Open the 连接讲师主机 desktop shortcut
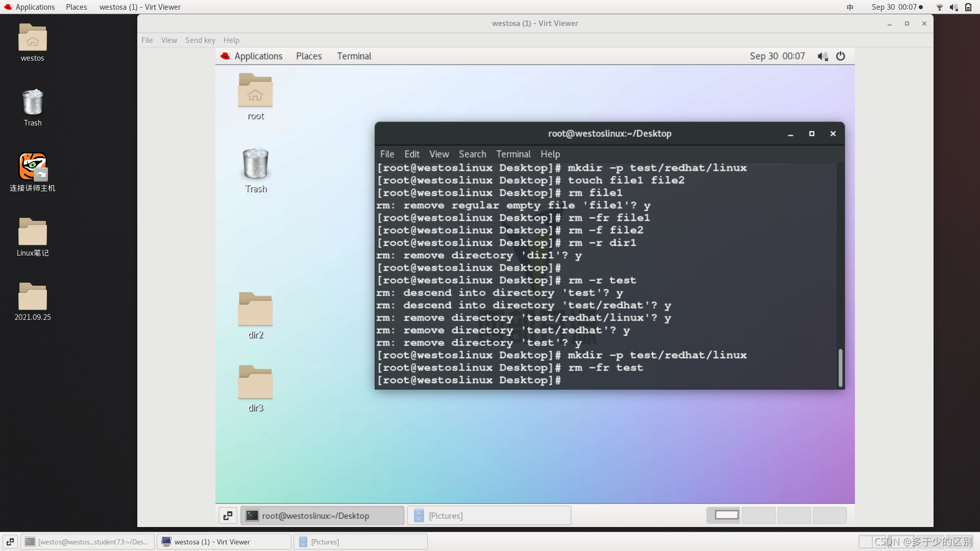 click(x=33, y=167)
